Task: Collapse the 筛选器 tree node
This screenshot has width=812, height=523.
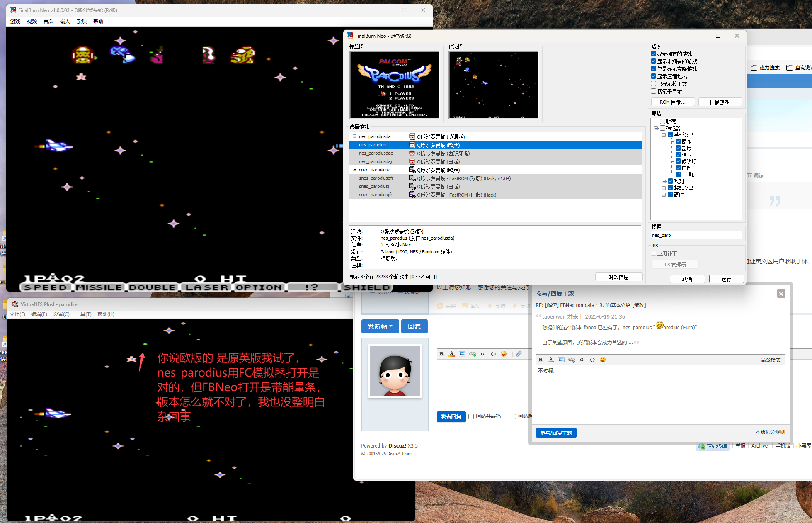Action: pyautogui.click(x=656, y=128)
